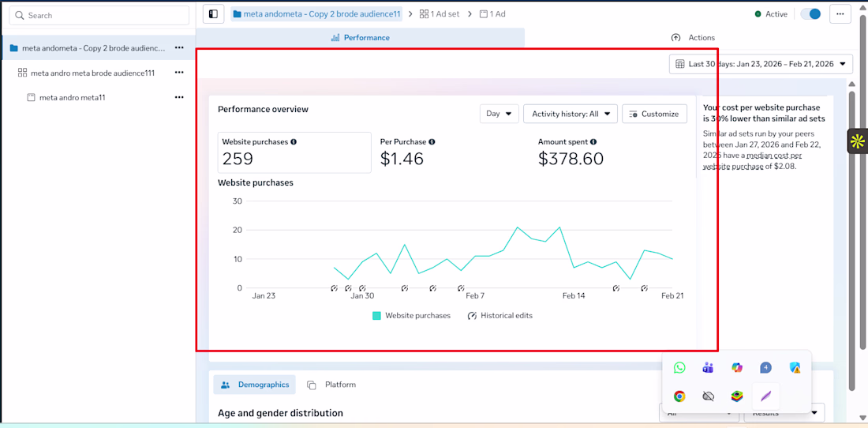The image size is (868, 428).
Task: Click the info icon beside Amount spent
Action: (593, 142)
